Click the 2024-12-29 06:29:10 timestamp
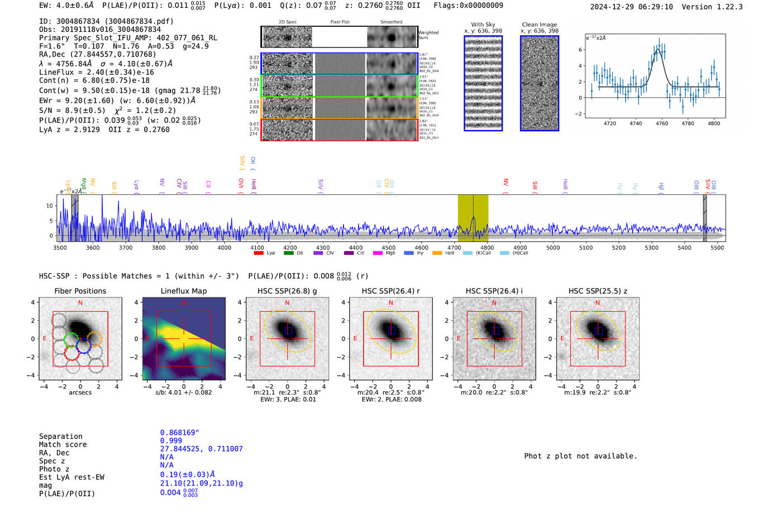782x532 pixels. coord(632,7)
